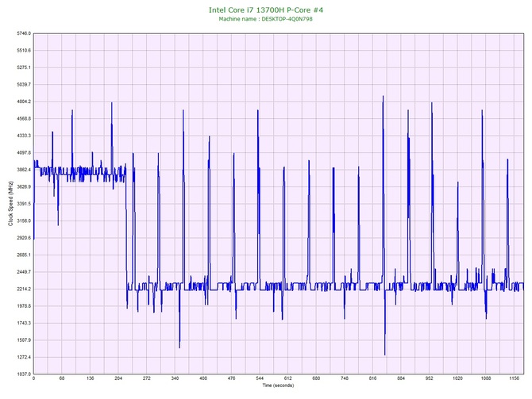Click the y-axis value 4097.8
The image size is (532, 399).
(x=23, y=152)
